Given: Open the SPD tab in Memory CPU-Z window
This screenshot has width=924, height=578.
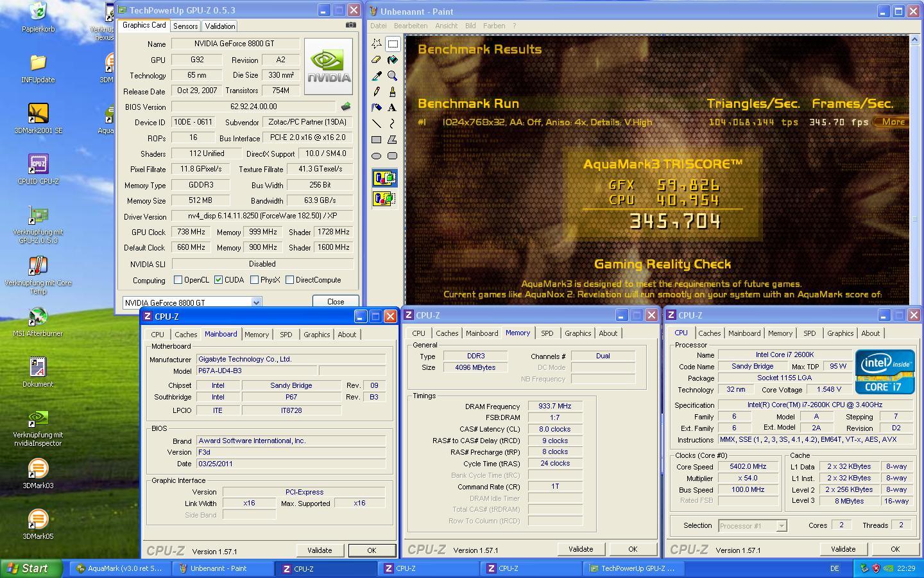Looking at the screenshot, I should (547, 333).
